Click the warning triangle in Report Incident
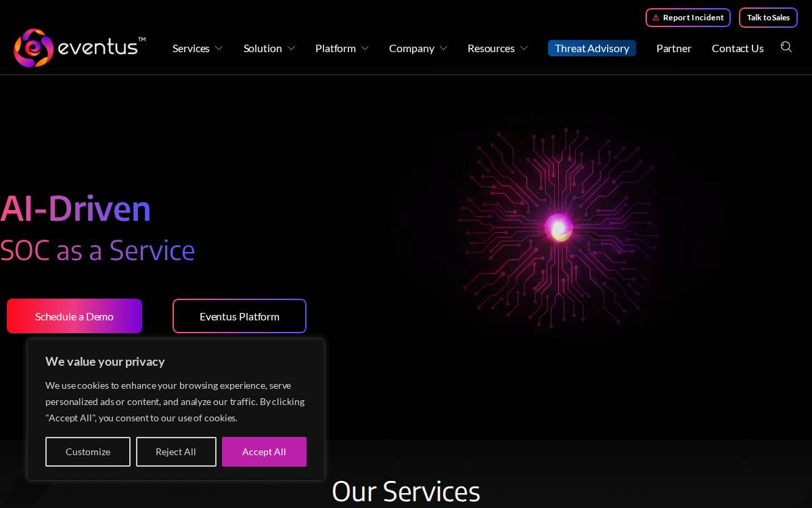The width and height of the screenshot is (812, 508). point(656,18)
